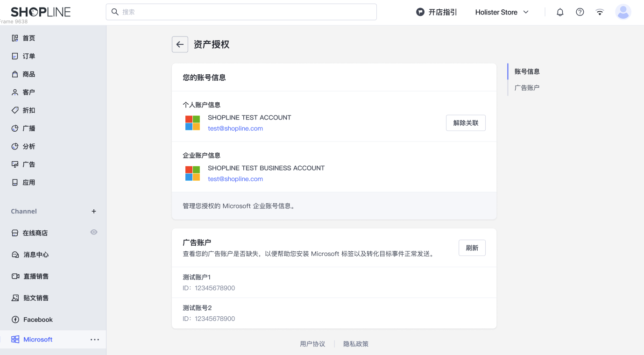Click business account test@shopline.com email link
The height and width of the screenshot is (355, 644).
(235, 179)
